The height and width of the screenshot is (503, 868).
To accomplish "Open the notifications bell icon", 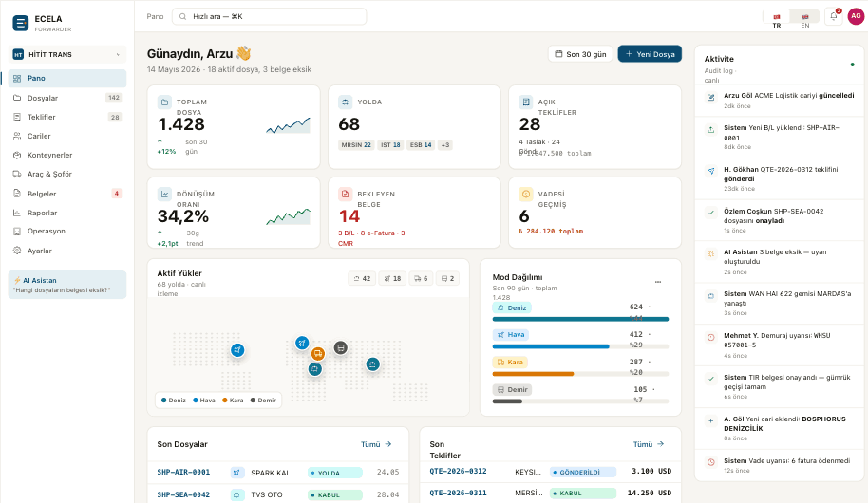I will (833, 16).
